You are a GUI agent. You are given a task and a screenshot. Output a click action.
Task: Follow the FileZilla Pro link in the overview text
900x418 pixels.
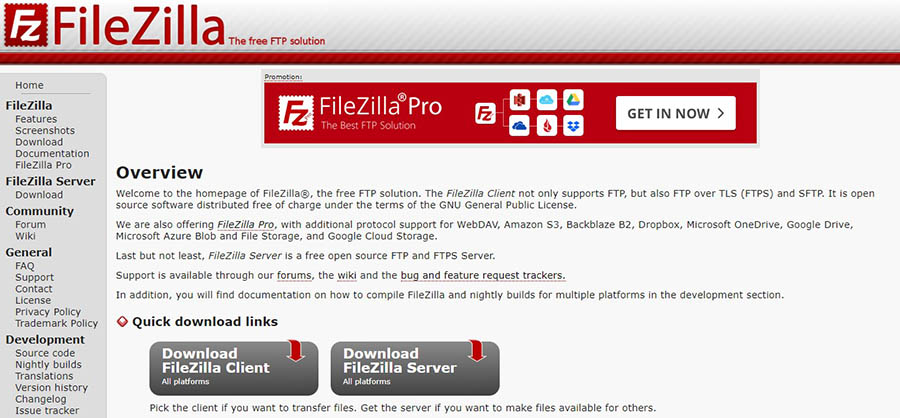pos(245,225)
